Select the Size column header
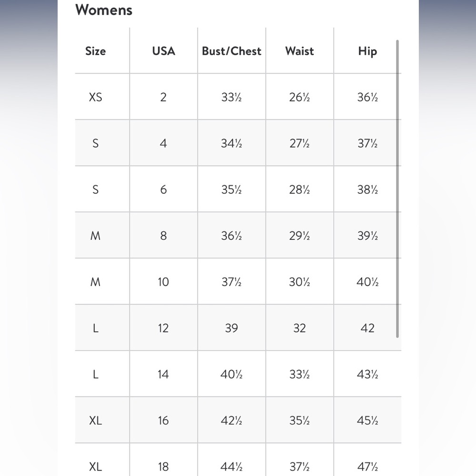Viewport: 476px width, 476px height. point(96,51)
